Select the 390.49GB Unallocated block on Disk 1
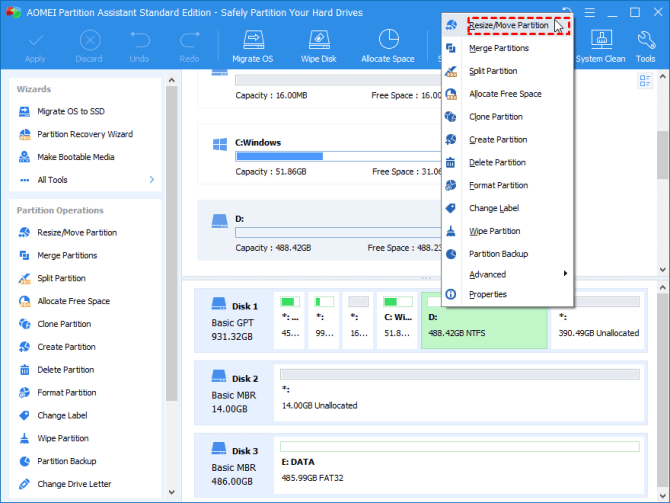Viewport: 670px width, 503px height. click(x=598, y=321)
